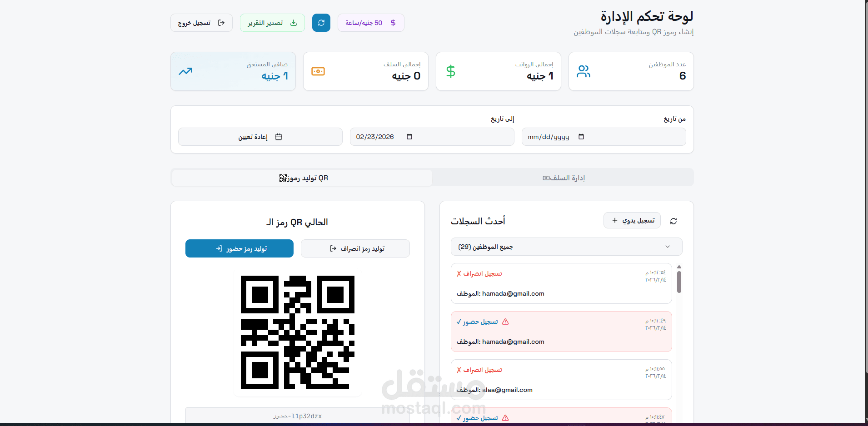Image resolution: width=868 pixels, height=426 pixels.
Task: Generate departure code with توليد رمز انصراف
Action: [355, 248]
